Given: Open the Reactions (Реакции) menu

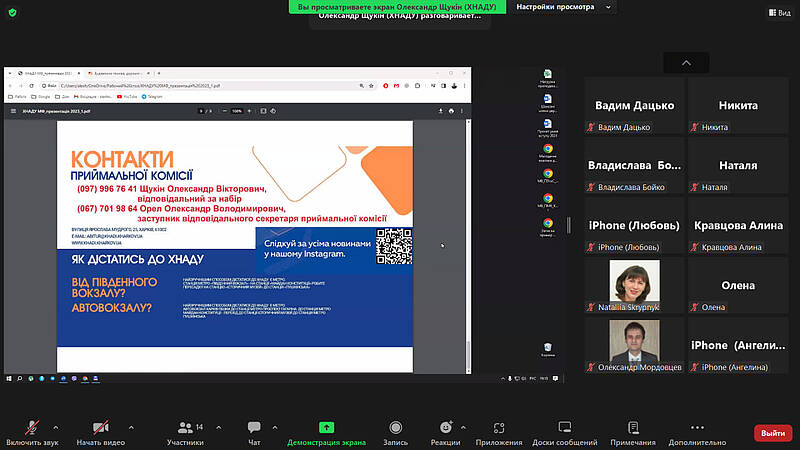Looking at the screenshot, I should 445,427.
